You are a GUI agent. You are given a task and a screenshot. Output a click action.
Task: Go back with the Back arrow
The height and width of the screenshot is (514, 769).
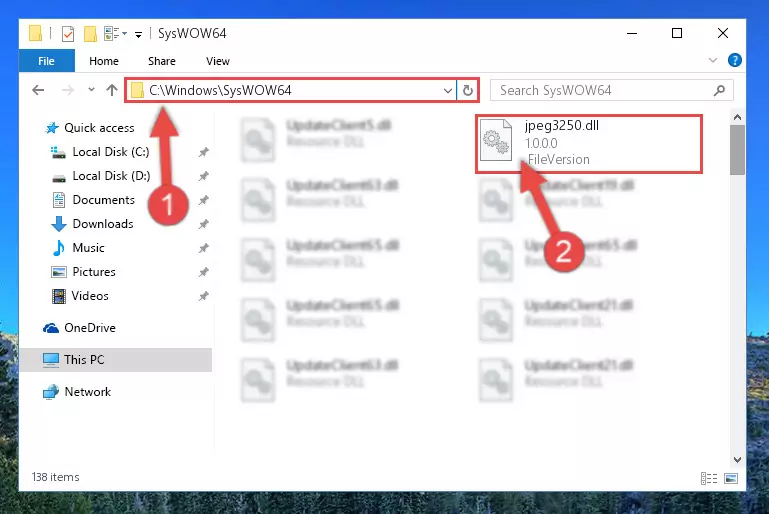[38, 90]
